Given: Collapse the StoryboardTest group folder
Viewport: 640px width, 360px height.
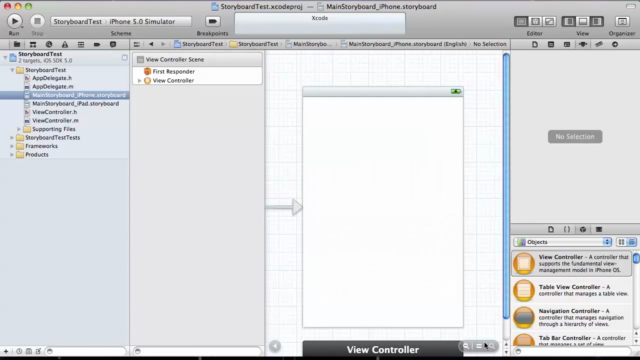Looking at the screenshot, I should point(12,70).
